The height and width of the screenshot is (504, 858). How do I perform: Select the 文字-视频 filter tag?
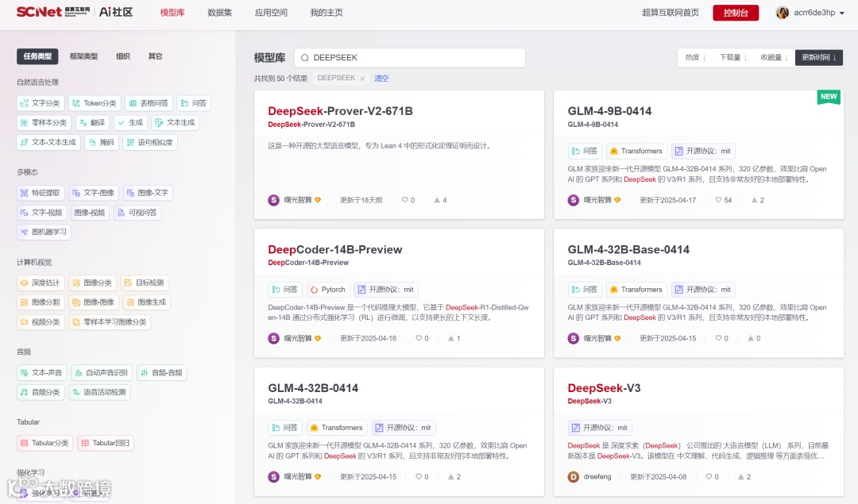[41, 213]
